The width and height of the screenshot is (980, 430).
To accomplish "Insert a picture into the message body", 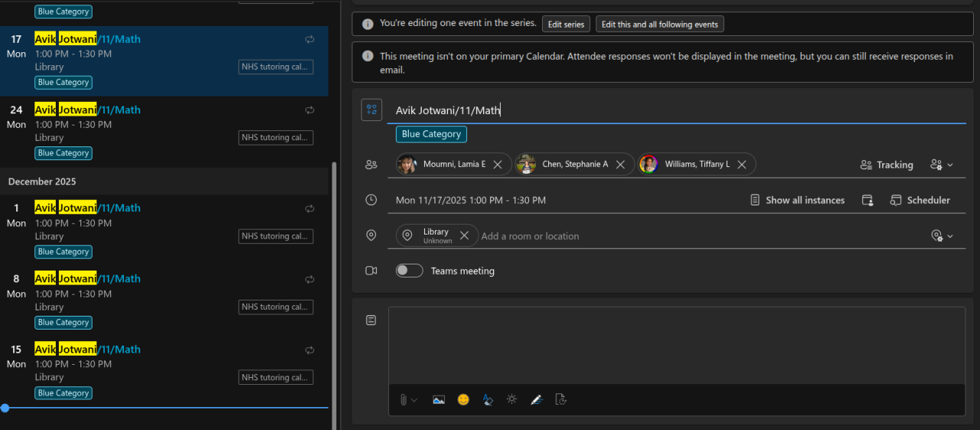I will click(x=439, y=399).
